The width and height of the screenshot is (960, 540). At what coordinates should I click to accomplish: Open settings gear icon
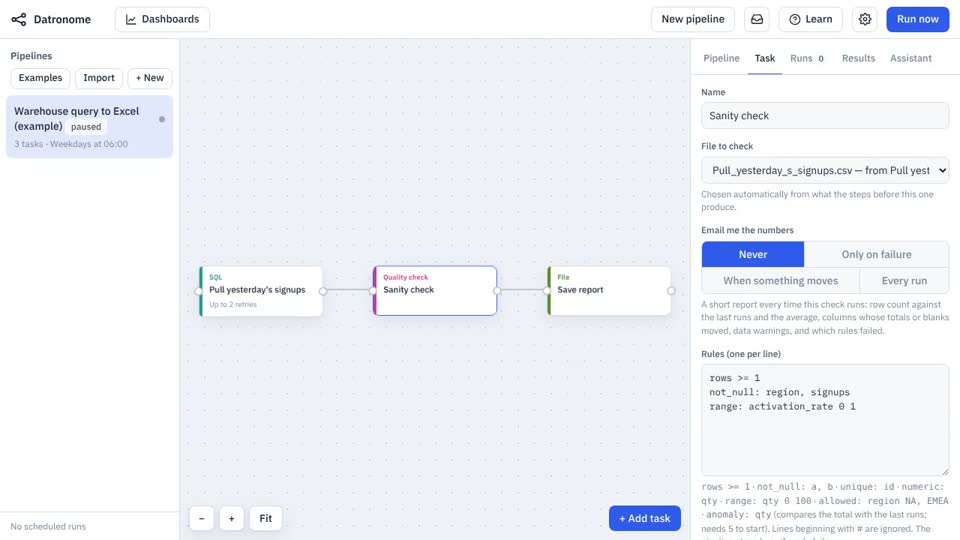point(864,20)
